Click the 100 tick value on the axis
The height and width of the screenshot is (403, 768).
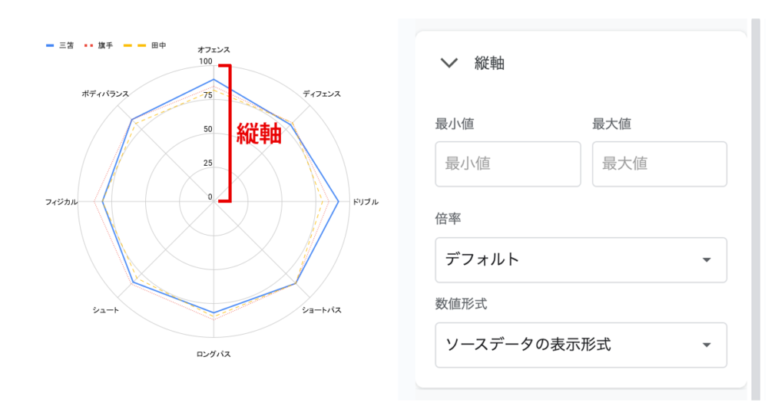pos(206,63)
